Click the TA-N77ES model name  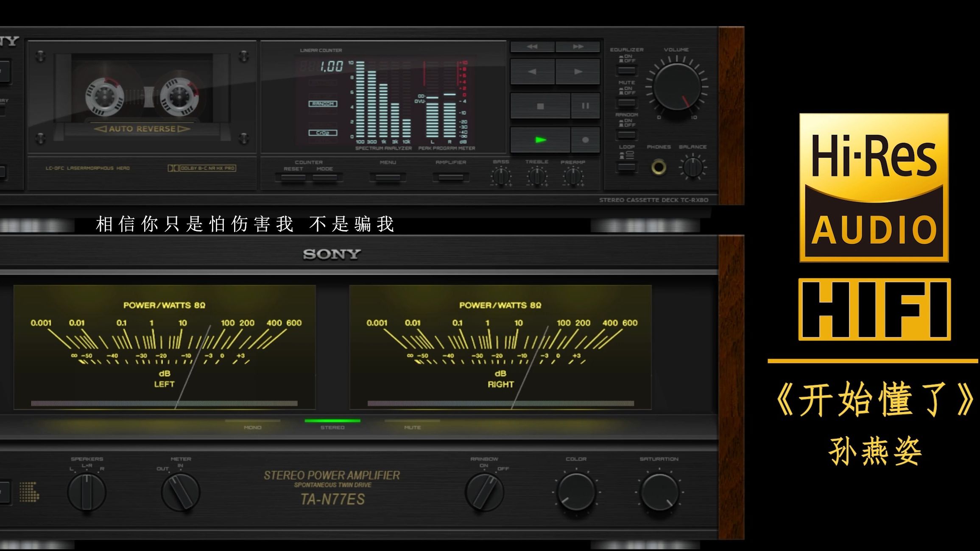tap(332, 500)
